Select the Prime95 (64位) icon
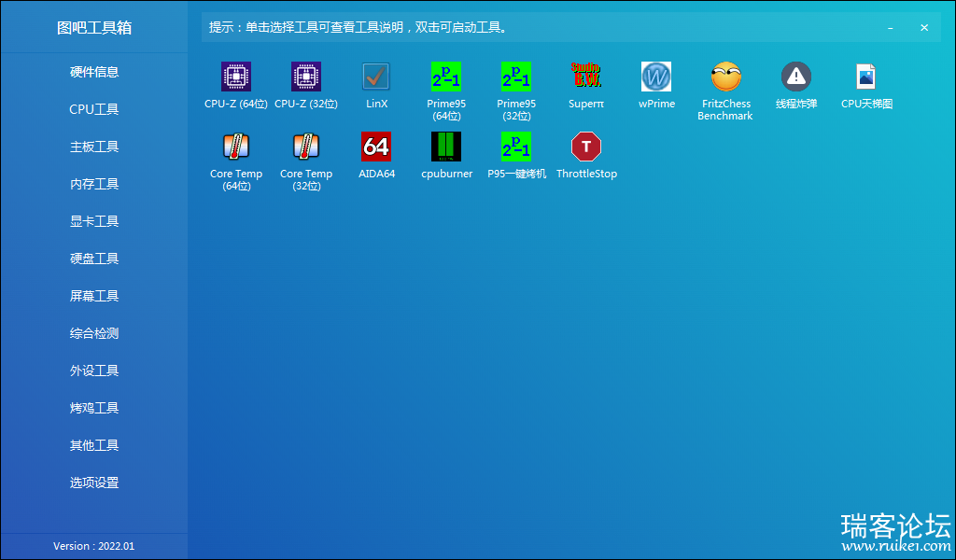The image size is (956, 560). click(x=446, y=77)
